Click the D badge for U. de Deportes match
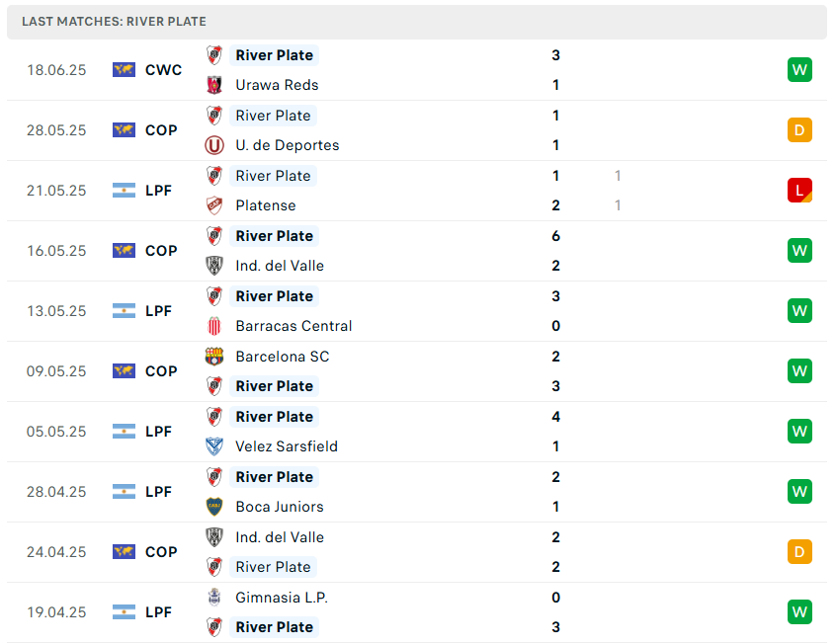The width and height of the screenshot is (836, 644). [x=799, y=130]
